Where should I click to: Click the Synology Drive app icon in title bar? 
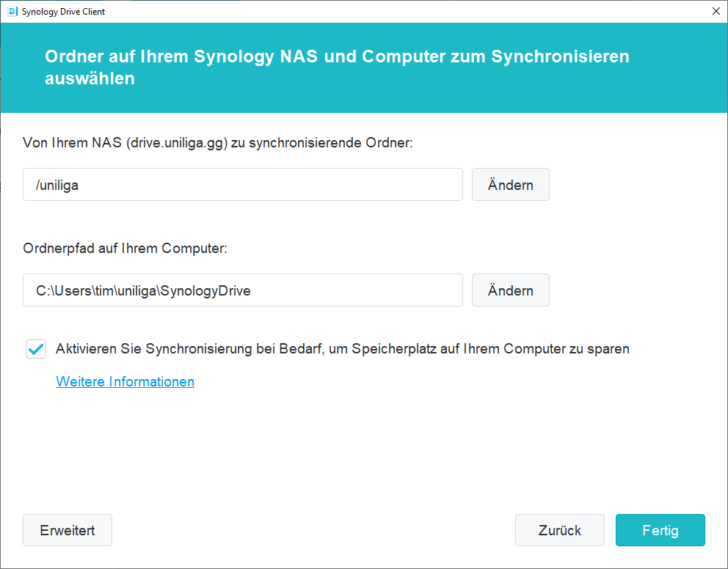(12, 12)
